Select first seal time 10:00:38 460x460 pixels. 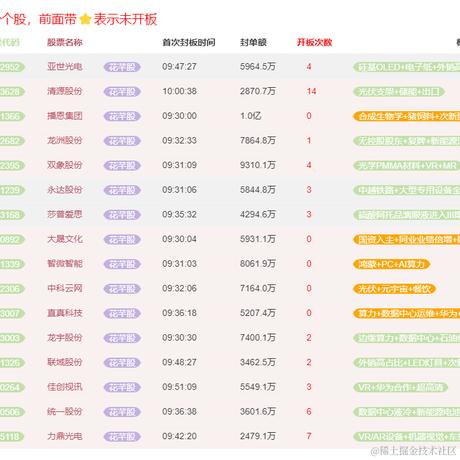(x=179, y=91)
